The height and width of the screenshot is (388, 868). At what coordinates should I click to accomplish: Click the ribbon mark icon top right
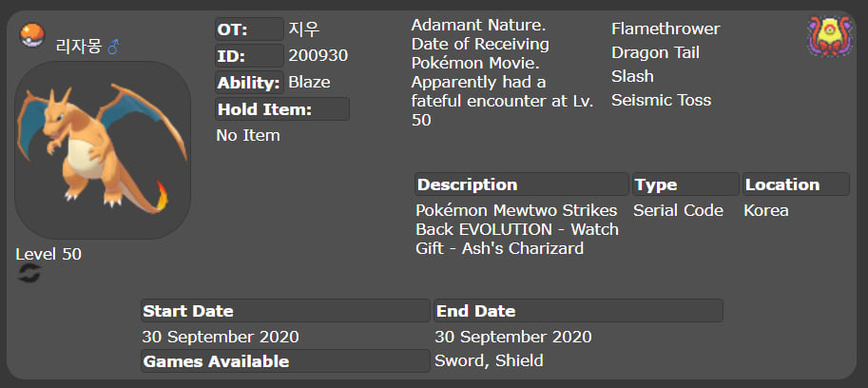click(x=829, y=36)
